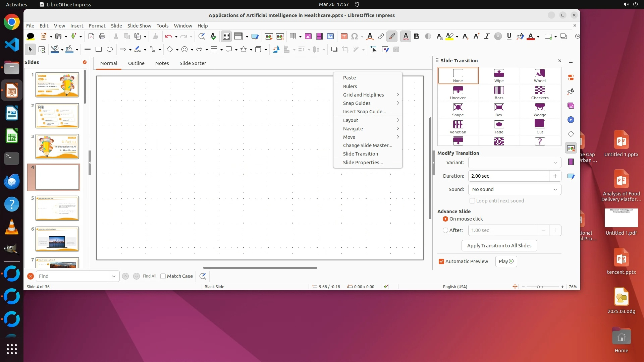Switch to the Slide Sorter tab
The height and width of the screenshot is (362, 644).
click(193, 63)
